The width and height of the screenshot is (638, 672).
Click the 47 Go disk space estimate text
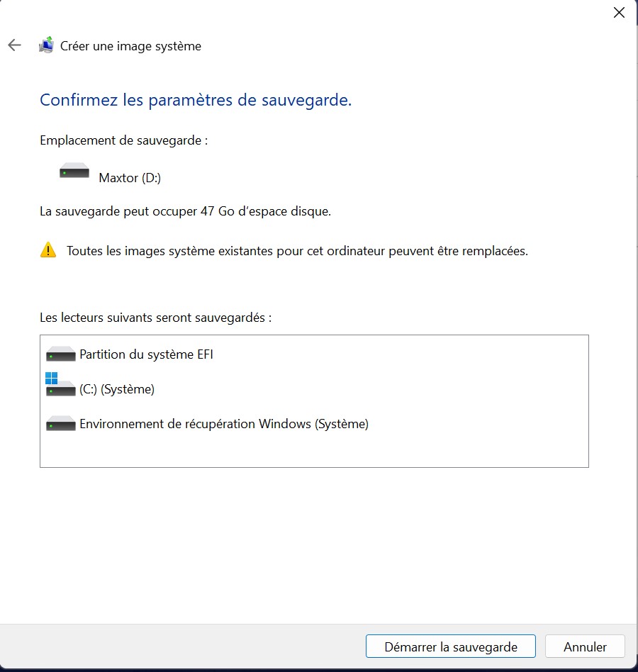pyautogui.click(x=186, y=211)
